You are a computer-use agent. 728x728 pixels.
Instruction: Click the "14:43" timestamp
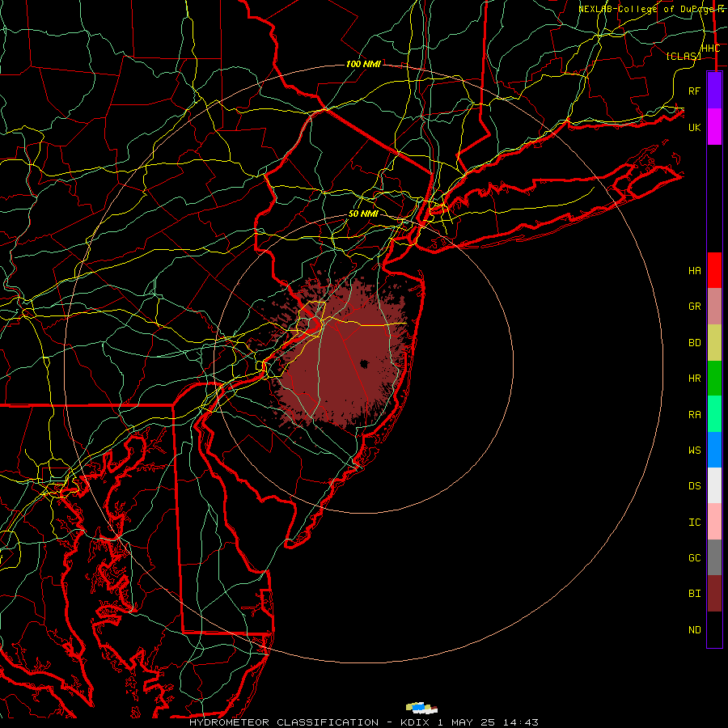click(x=522, y=722)
